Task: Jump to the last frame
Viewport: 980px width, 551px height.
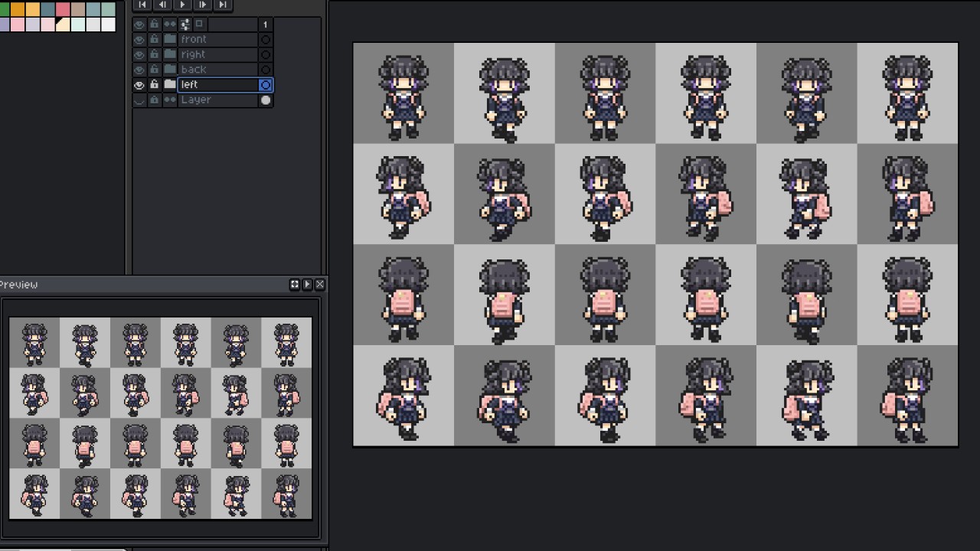Action: point(222,5)
